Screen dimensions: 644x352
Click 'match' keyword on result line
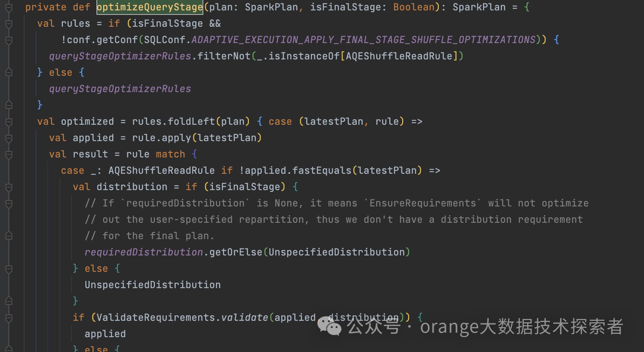tap(171, 154)
